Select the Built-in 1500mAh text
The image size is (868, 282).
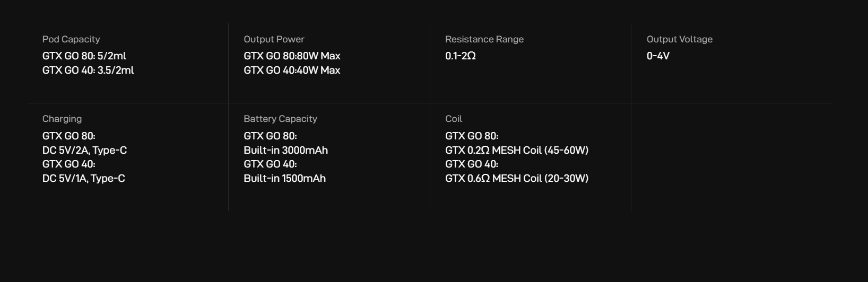click(284, 178)
